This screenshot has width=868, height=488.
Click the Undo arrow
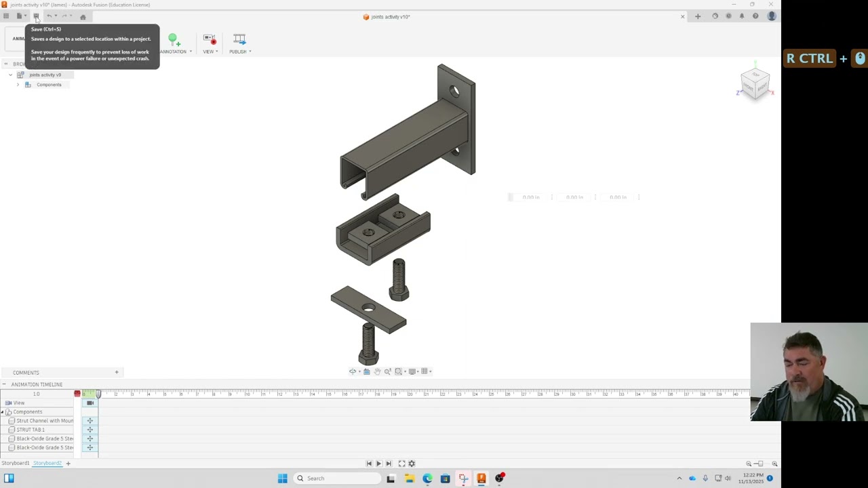pos(49,16)
